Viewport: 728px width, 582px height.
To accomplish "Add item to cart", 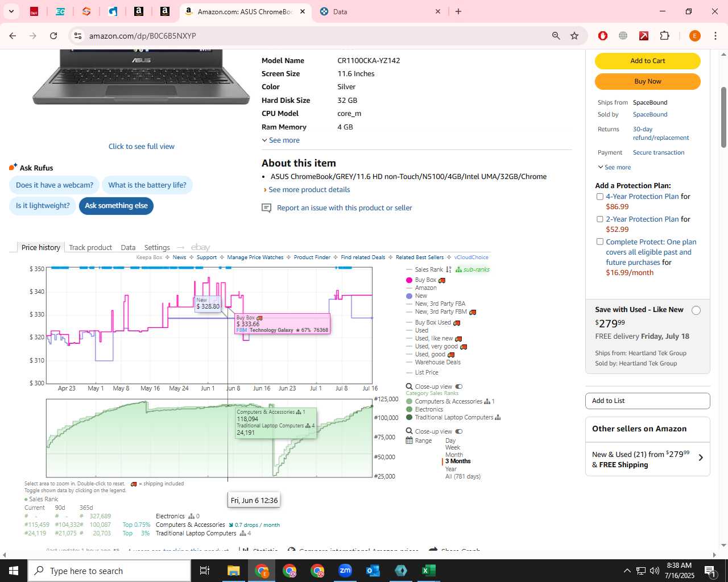I will [x=647, y=61].
